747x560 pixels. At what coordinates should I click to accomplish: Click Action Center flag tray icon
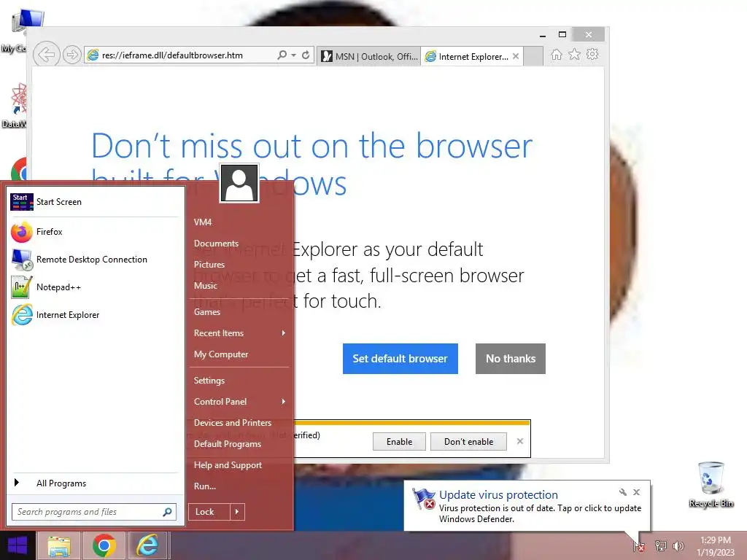(x=639, y=546)
